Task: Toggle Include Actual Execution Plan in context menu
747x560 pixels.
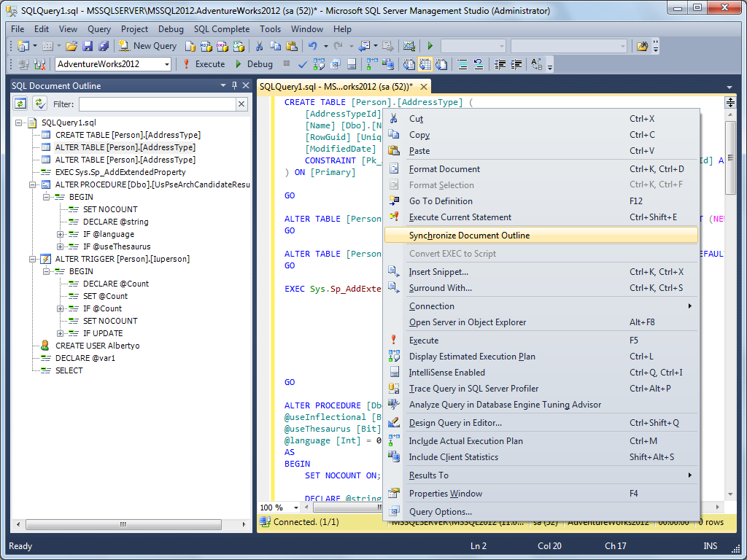Action: [541, 441]
